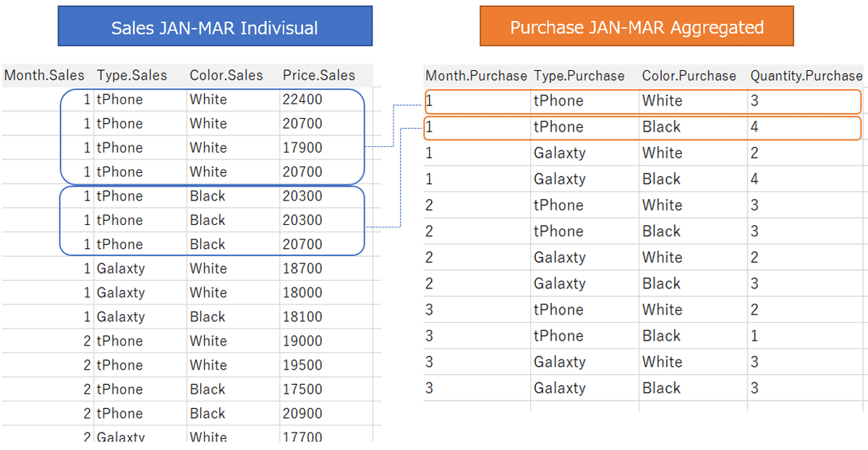
Task: Select the Quantity.Purchase column header
Action: [807, 76]
